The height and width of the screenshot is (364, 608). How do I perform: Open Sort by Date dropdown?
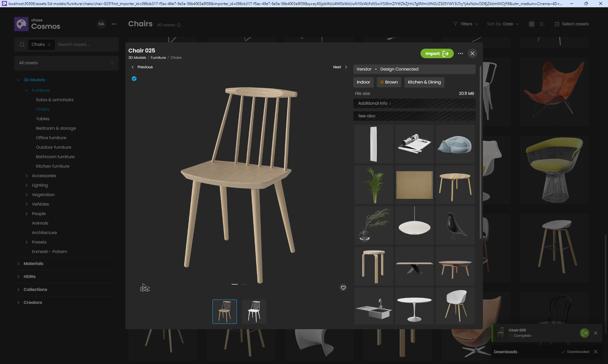point(503,24)
